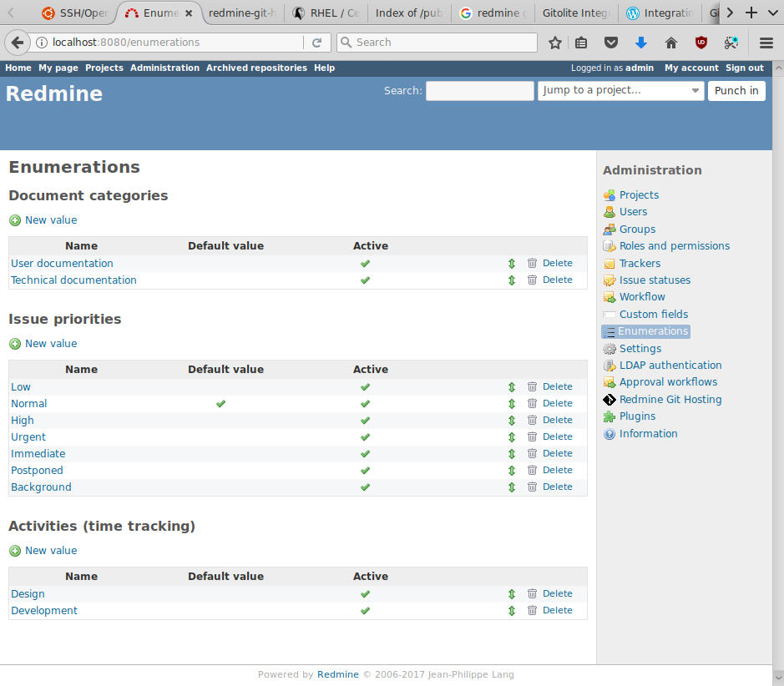Viewport: 784px width, 686px height.
Task: Delete the Normal priority via its Delete link
Action: click(x=558, y=403)
